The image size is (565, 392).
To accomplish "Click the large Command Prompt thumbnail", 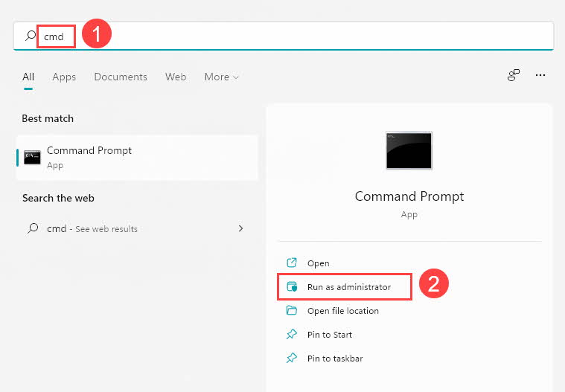I will [409, 151].
